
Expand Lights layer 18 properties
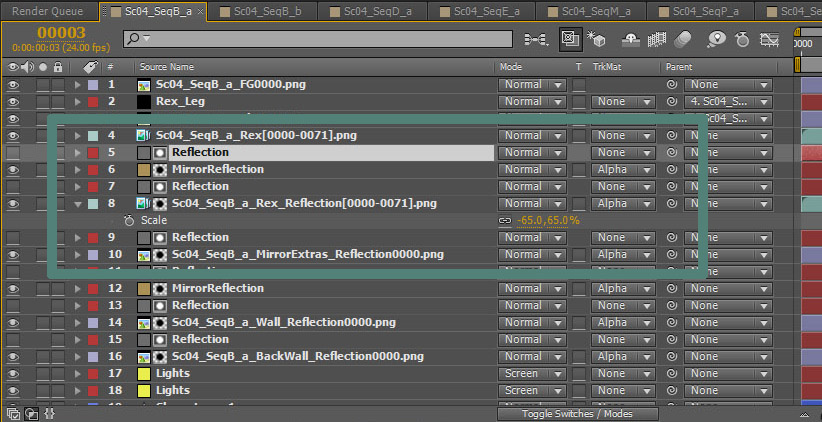[x=78, y=391]
